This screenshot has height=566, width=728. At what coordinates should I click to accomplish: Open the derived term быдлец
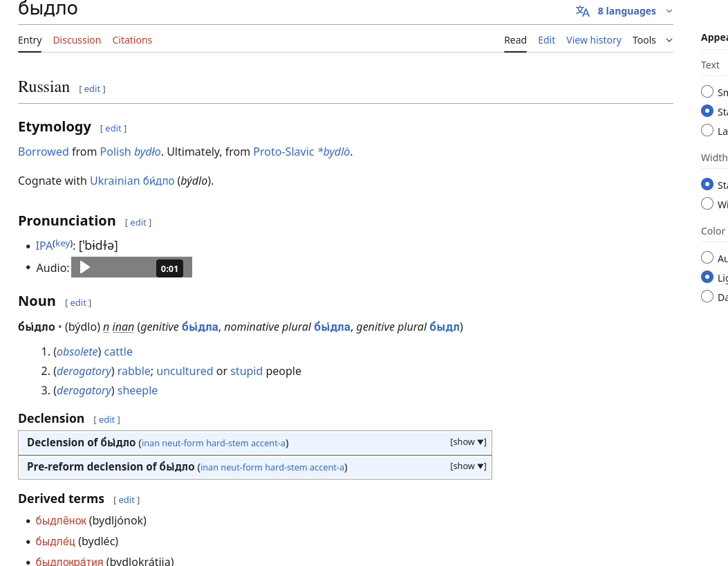pos(55,541)
